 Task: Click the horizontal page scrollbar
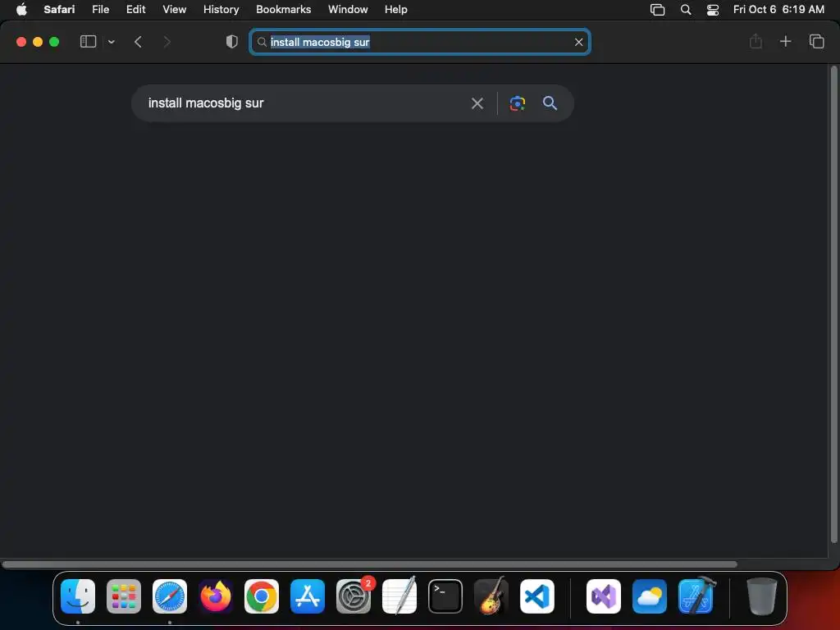click(x=370, y=564)
